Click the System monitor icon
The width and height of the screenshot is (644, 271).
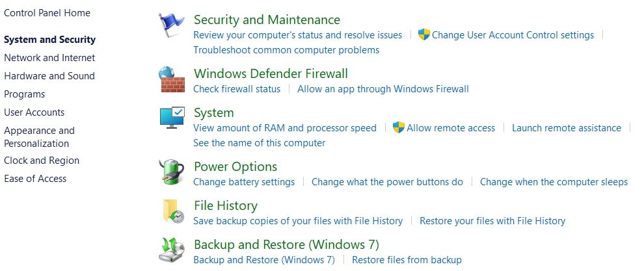pyautogui.click(x=172, y=119)
